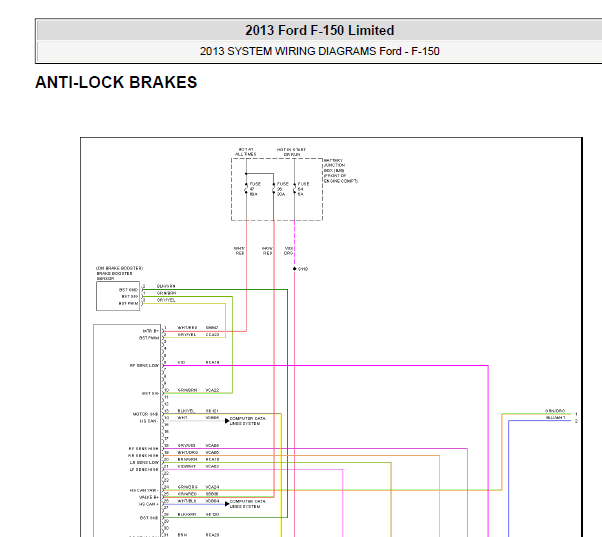
Task: Click the "VIO" wire label at pin 6
Action: 181,362
